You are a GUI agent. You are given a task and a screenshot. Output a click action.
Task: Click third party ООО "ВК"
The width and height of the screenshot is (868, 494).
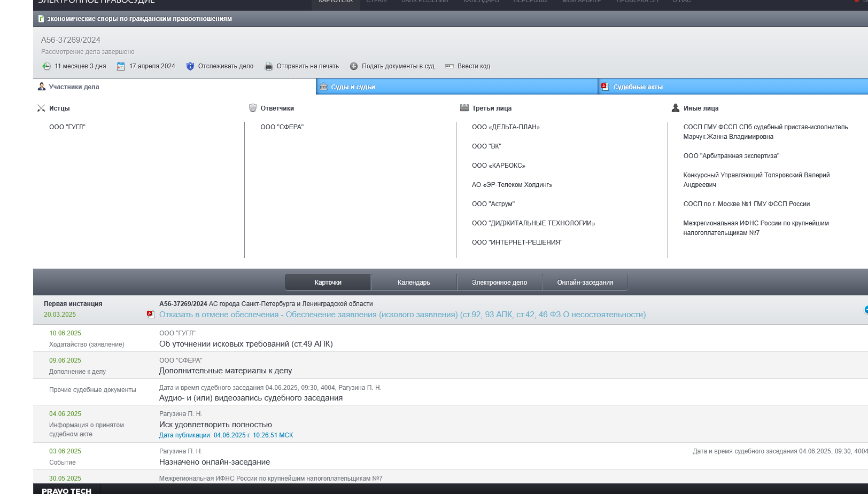pyautogui.click(x=486, y=146)
